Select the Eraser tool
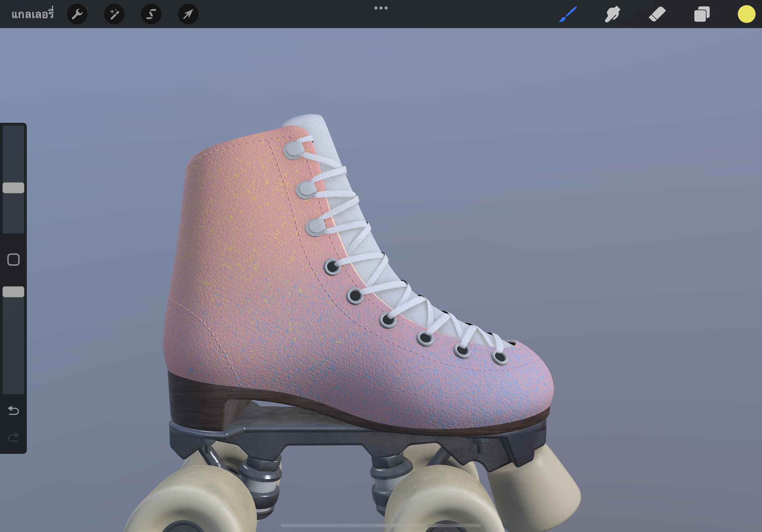762x532 pixels. point(657,14)
